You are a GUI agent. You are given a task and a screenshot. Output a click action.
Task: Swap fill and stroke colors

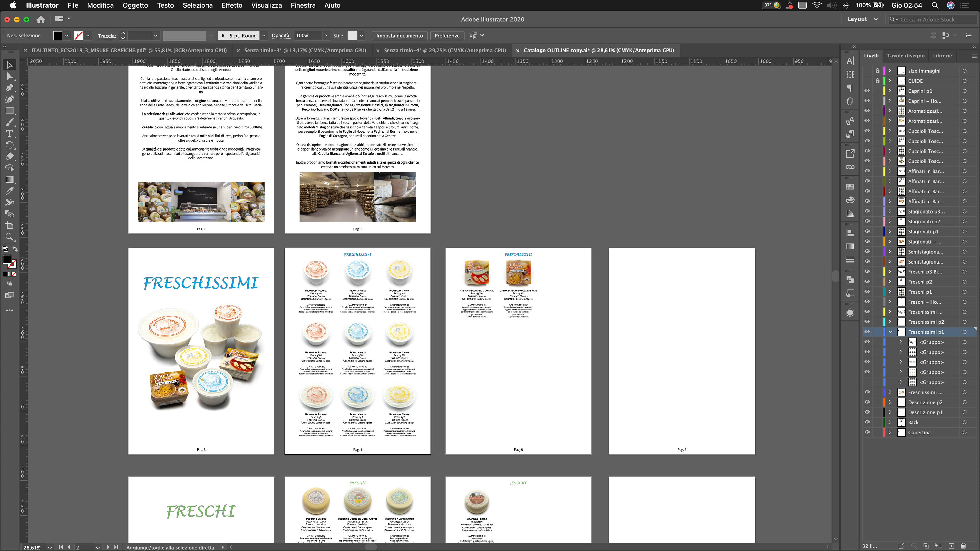point(15,249)
